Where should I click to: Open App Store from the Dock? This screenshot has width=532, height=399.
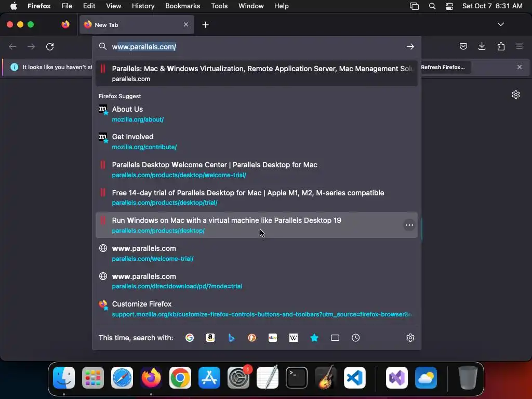click(x=209, y=377)
